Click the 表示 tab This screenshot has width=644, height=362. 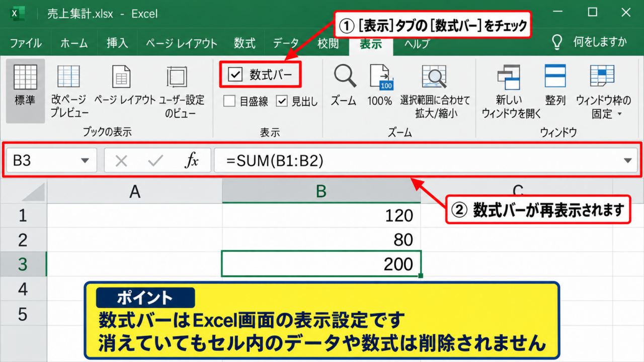pyautogui.click(x=370, y=43)
